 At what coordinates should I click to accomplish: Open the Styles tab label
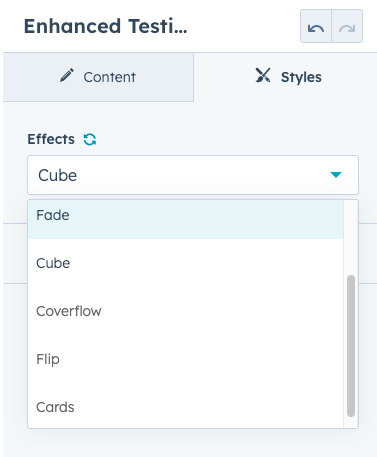(301, 77)
